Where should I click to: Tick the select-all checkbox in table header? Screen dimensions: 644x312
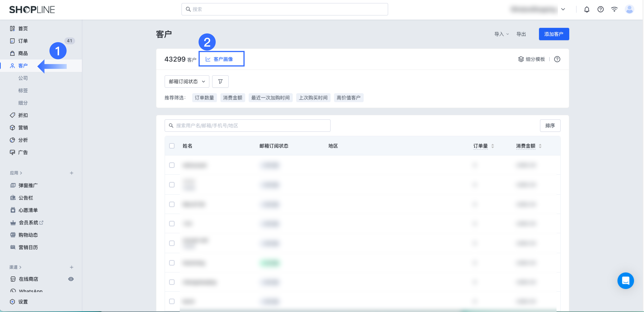point(172,146)
